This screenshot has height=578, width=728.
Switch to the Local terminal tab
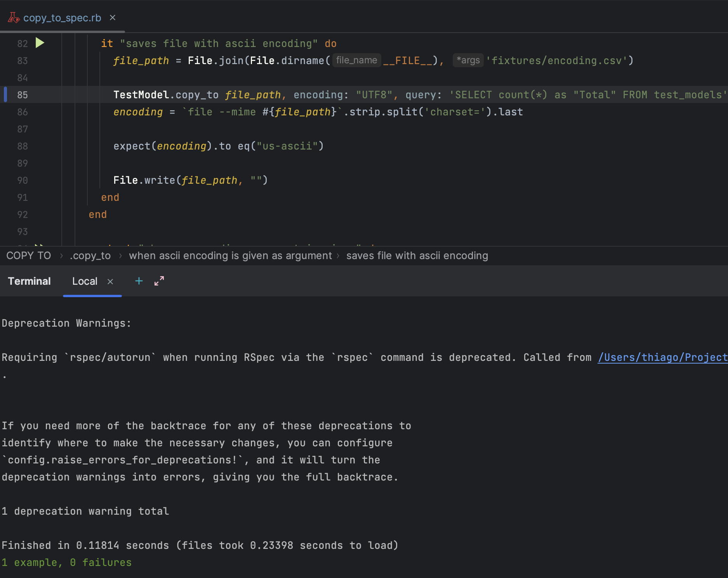(x=85, y=281)
